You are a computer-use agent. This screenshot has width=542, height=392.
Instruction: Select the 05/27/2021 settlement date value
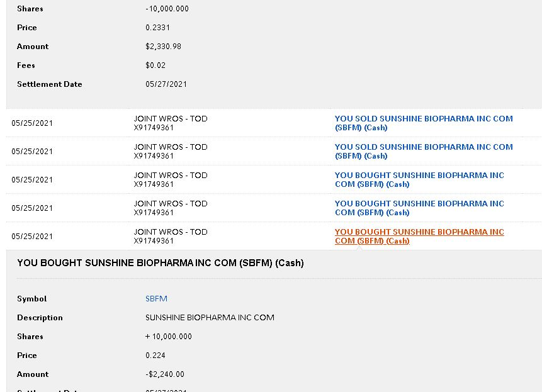[x=166, y=84]
